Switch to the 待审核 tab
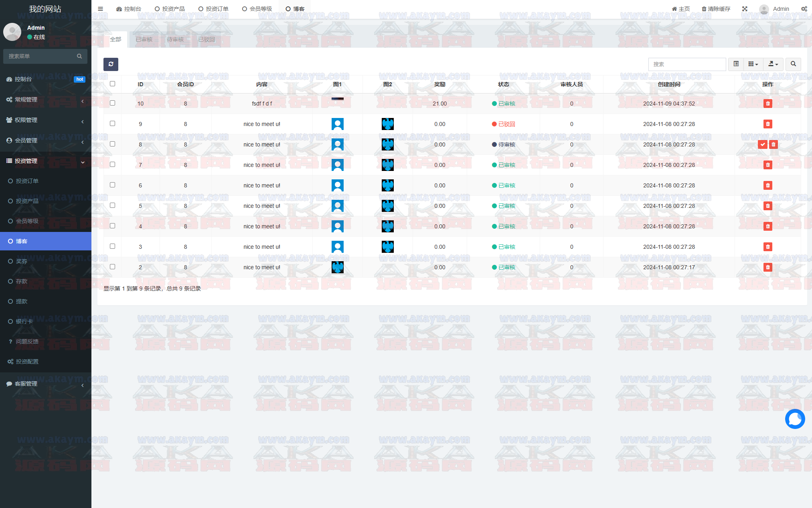 coord(175,39)
